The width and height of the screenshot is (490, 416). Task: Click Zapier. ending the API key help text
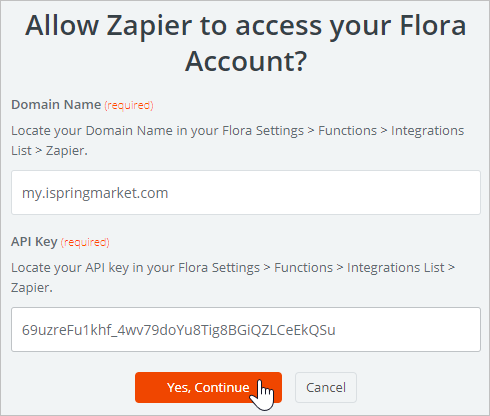click(x=32, y=288)
